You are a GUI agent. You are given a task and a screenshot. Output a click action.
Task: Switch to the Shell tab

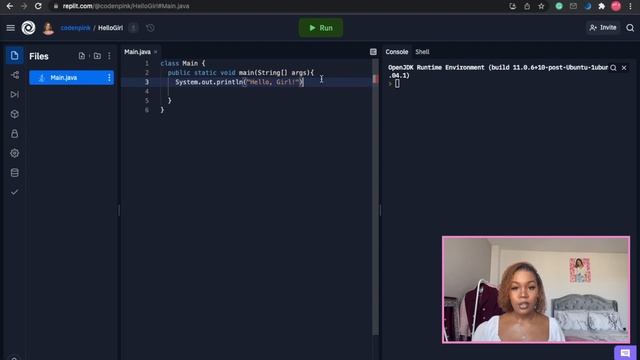coord(422,52)
